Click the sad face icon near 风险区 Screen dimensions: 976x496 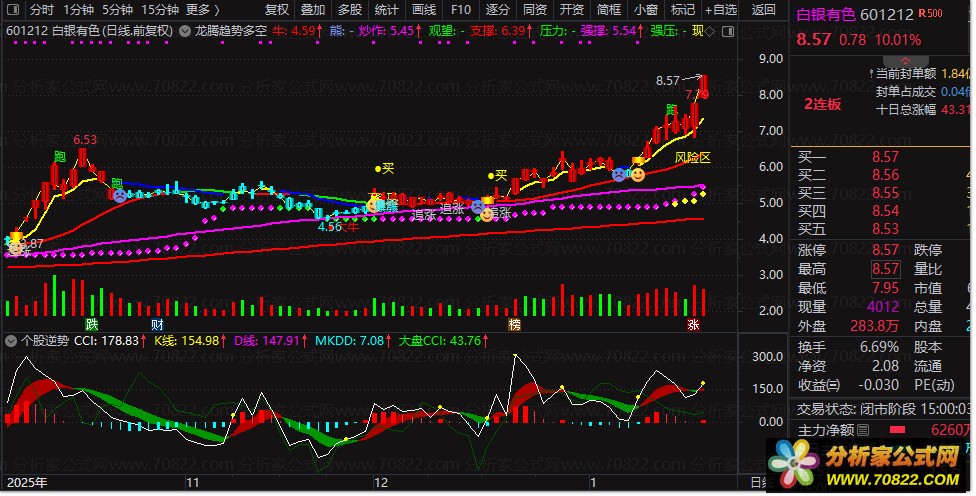pos(619,175)
